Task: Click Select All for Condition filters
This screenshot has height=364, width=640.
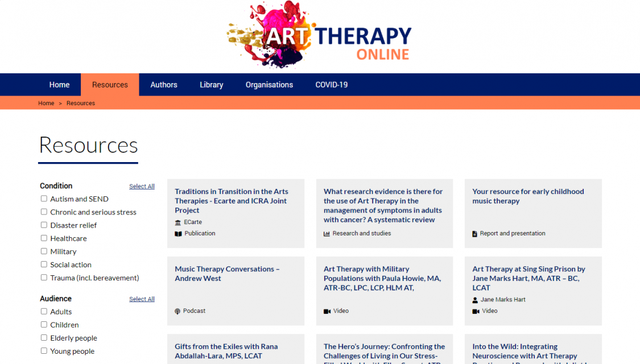Action: click(x=142, y=187)
